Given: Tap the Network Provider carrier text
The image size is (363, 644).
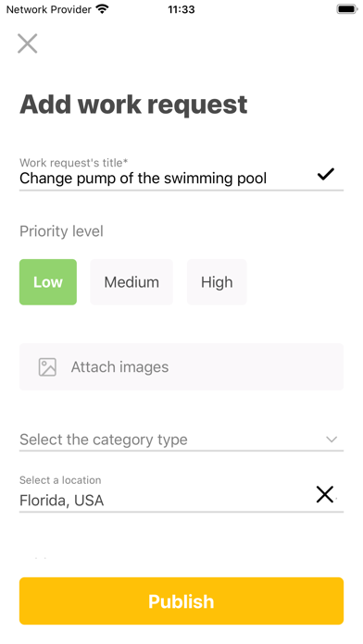Looking at the screenshot, I should pos(49,9).
